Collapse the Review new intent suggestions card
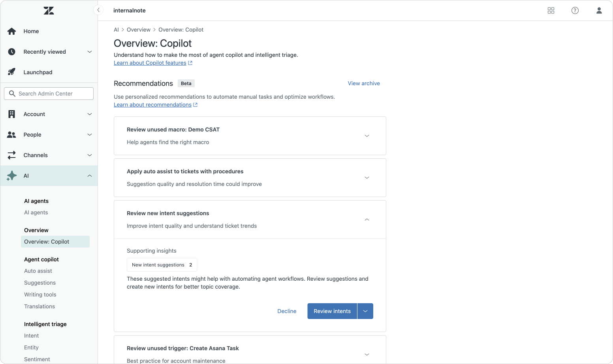Viewport: 613px width, 364px height. click(367, 220)
